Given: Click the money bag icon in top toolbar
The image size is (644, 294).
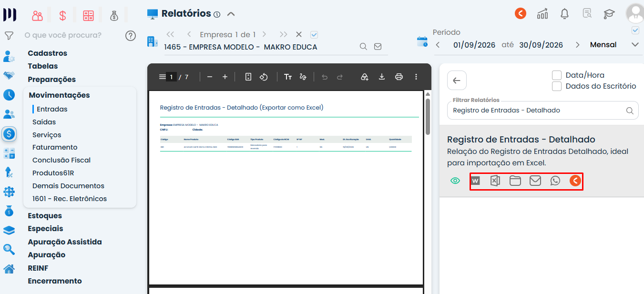Looking at the screenshot, I should click(114, 16).
